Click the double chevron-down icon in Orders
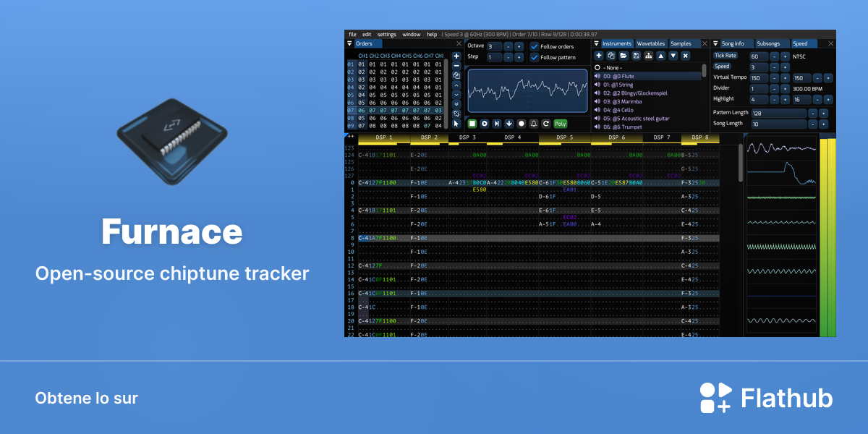This screenshot has height=434, width=868. tap(456, 103)
